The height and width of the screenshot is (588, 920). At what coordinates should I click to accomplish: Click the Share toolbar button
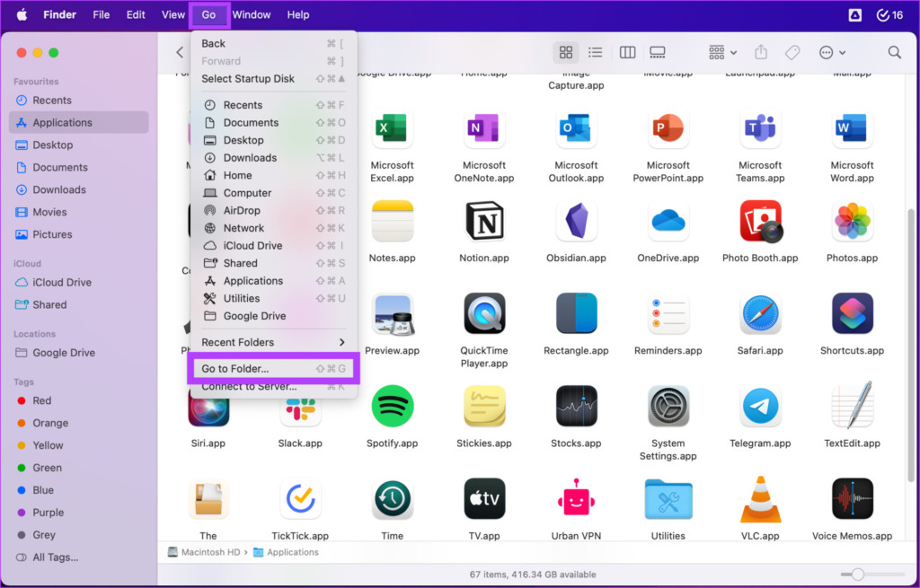click(761, 53)
